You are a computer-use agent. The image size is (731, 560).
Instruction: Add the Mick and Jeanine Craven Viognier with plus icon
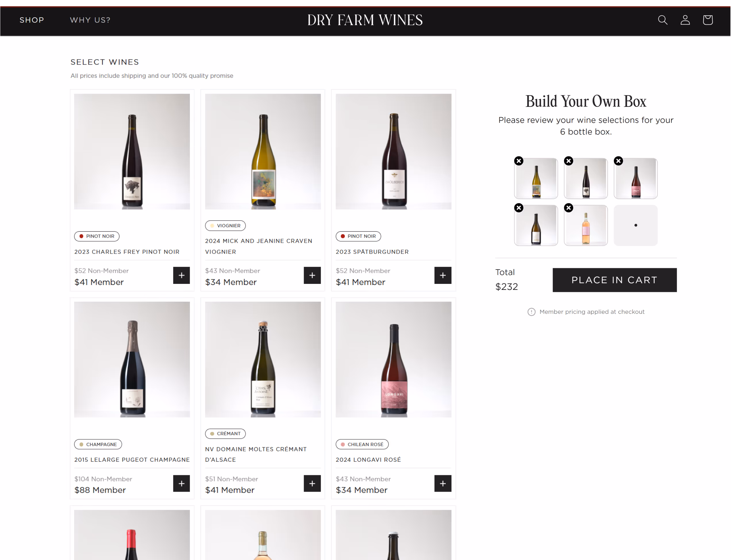coord(312,275)
